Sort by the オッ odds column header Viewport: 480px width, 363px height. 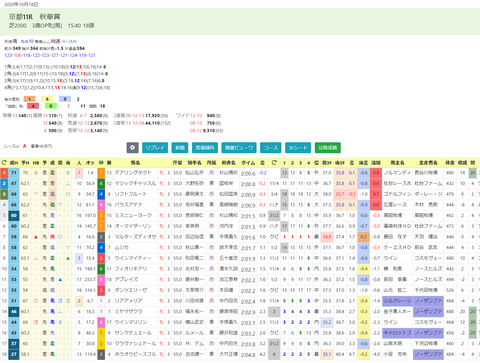tap(90, 163)
